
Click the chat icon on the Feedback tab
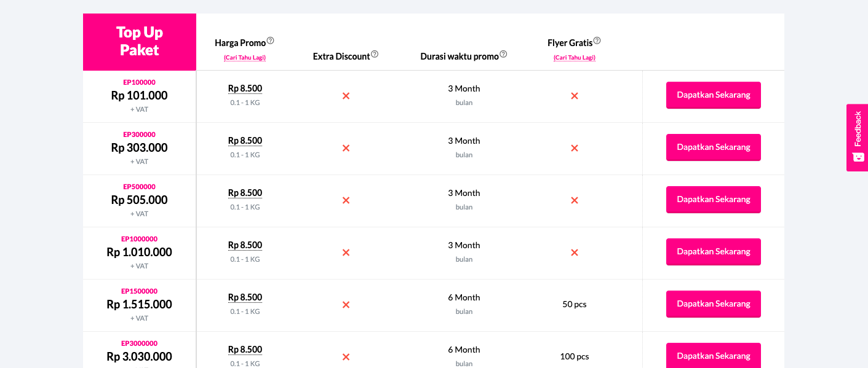click(858, 158)
